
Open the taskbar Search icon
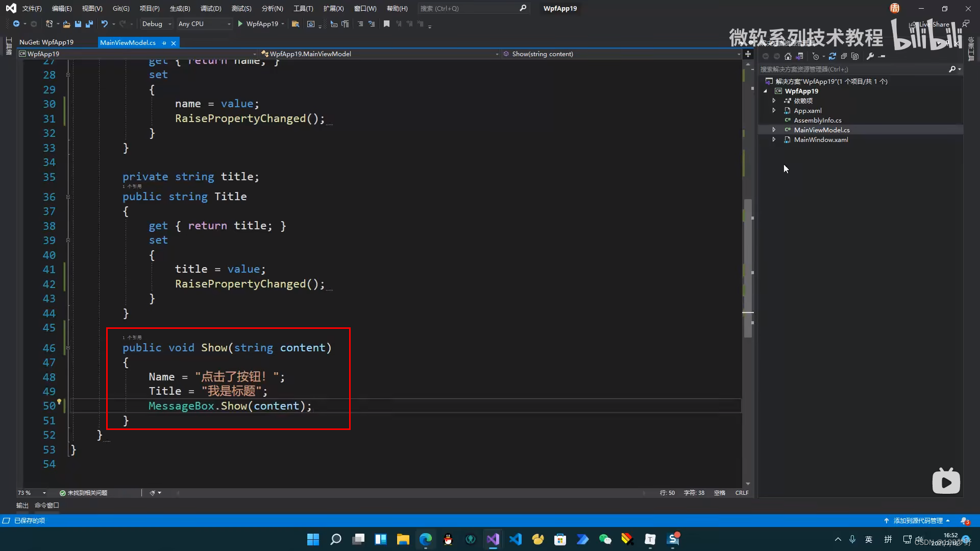pyautogui.click(x=335, y=539)
